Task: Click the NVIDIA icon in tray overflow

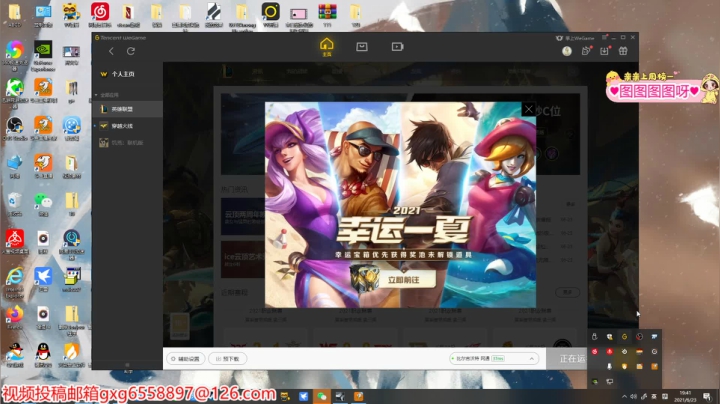Action: 595,382
